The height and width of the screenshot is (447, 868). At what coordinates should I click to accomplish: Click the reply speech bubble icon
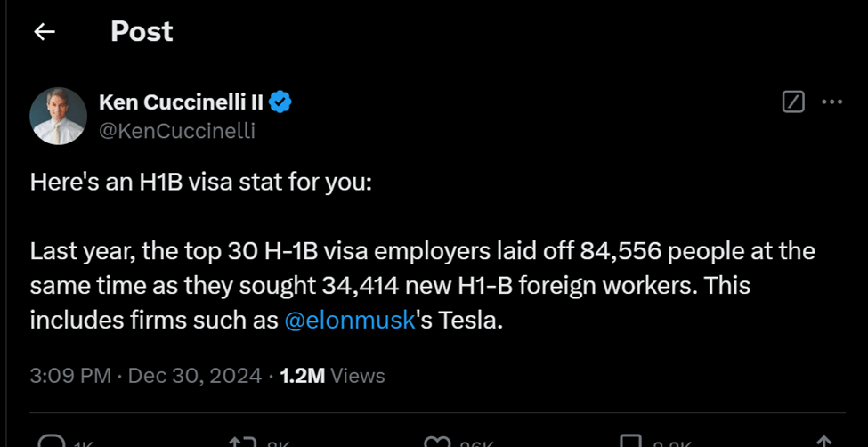point(53,442)
